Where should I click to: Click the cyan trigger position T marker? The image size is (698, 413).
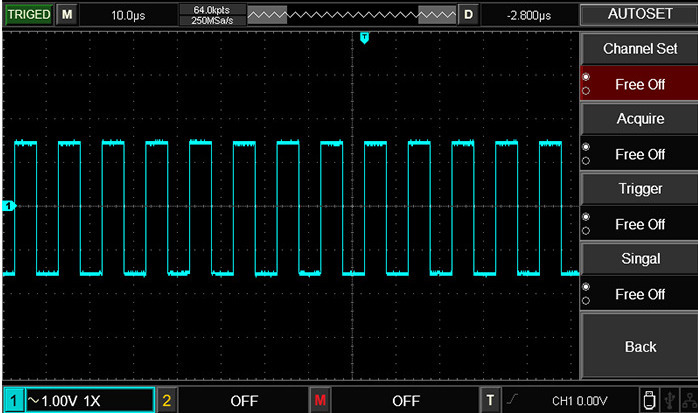click(x=365, y=38)
